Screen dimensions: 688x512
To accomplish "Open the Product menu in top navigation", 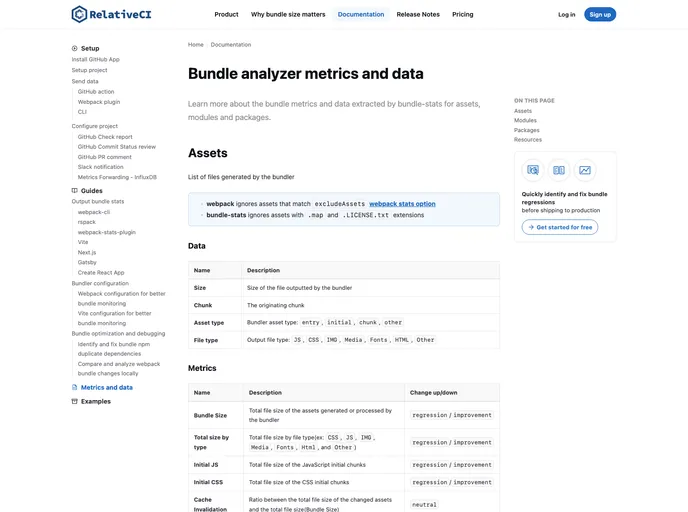I will [x=226, y=15].
